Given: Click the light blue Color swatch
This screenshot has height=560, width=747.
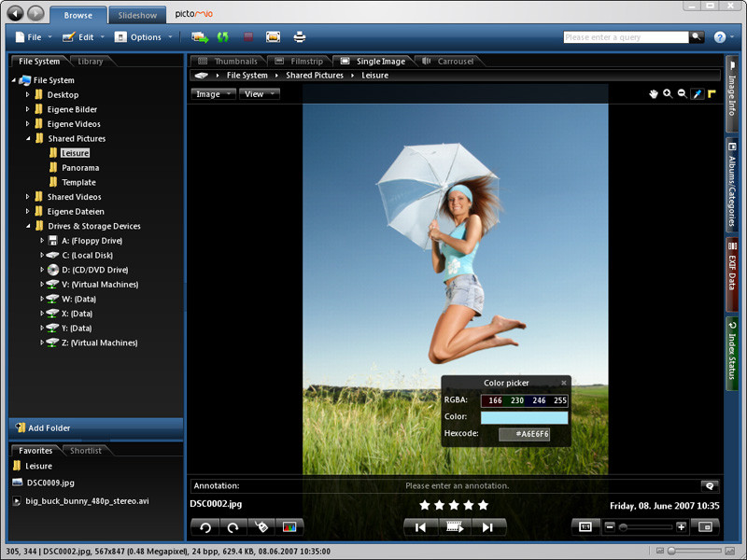Looking at the screenshot, I should 524,417.
